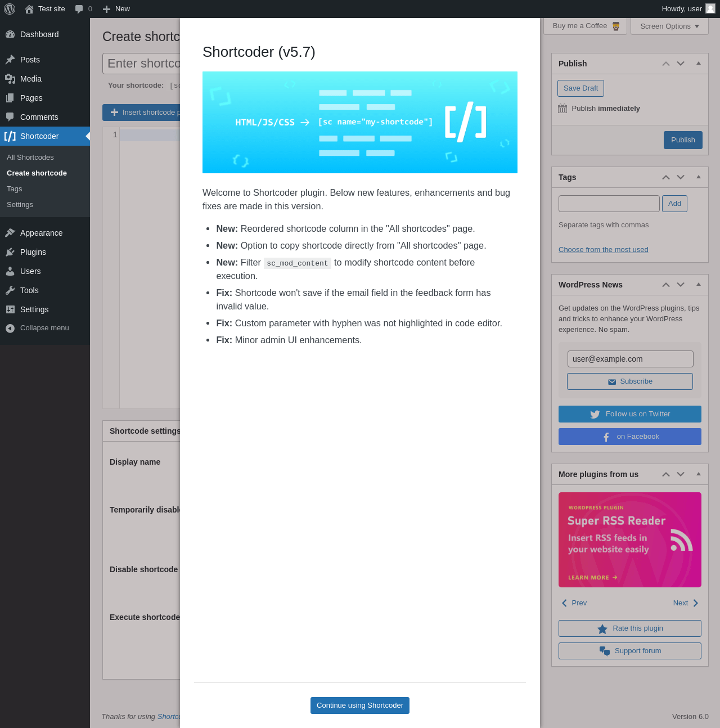The image size is (720, 728).
Task: Click Howdy, user account menu
Action: [x=688, y=9]
